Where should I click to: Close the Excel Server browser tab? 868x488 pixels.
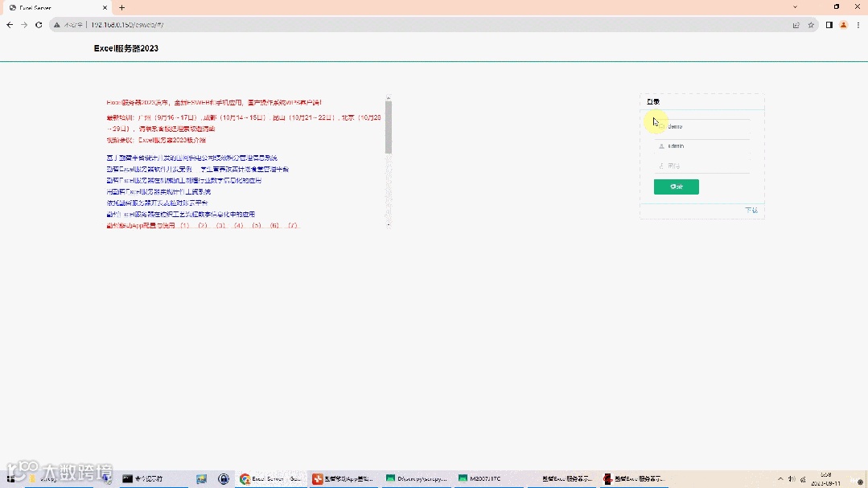point(105,8)
